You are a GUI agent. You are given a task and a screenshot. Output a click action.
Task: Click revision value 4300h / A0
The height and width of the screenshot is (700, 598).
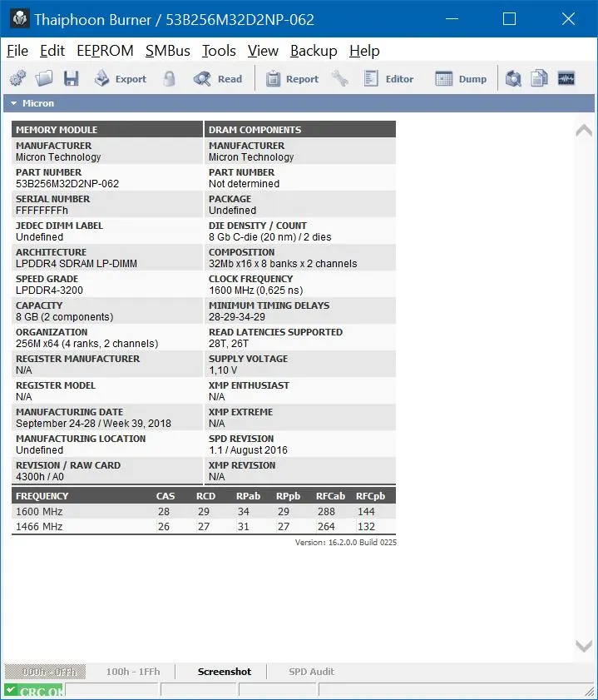[x=40, y=477]
